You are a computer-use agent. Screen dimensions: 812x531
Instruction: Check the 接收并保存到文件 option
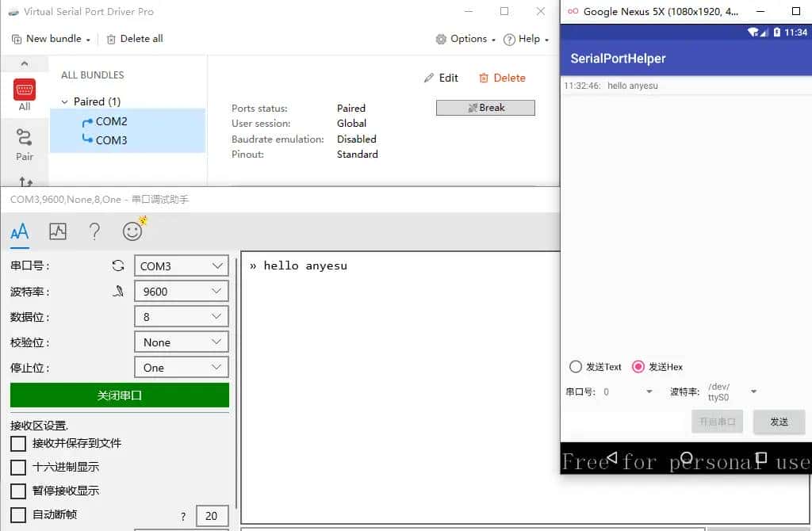[x=18, y=443]
